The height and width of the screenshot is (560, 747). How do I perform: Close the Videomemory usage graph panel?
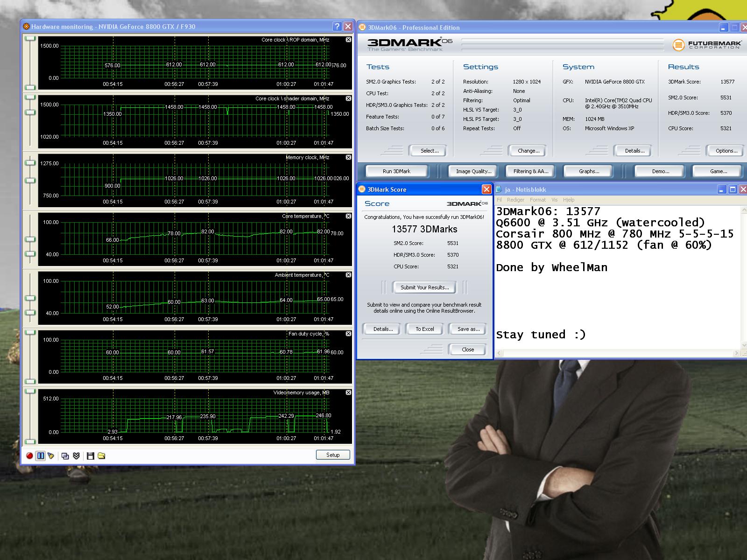[x=348, y=392]
